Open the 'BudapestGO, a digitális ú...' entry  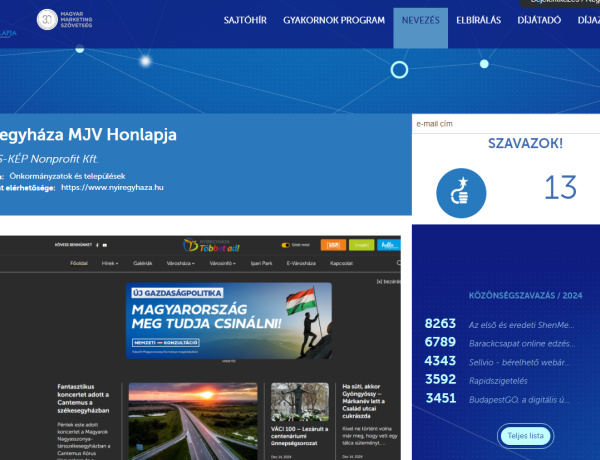(519, 400)
